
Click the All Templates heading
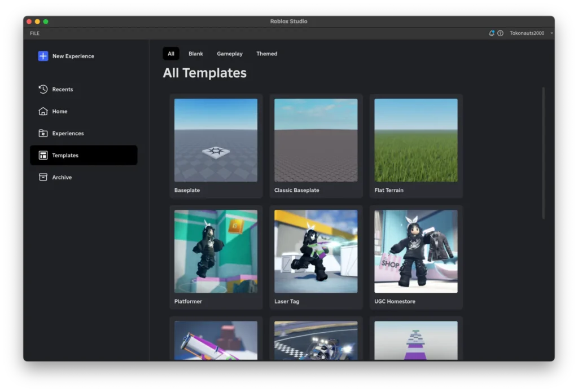[x=204, y=73]
